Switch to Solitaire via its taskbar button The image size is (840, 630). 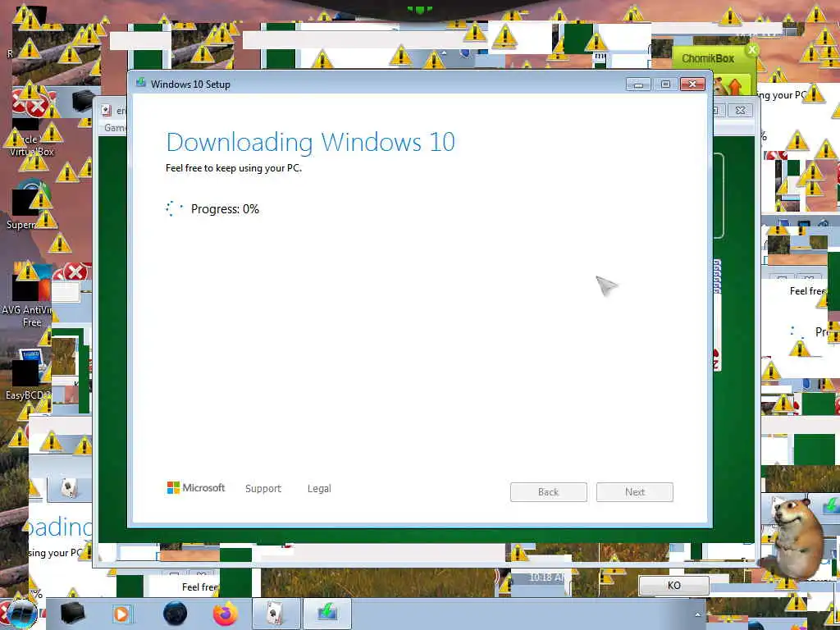pos(276,614)
